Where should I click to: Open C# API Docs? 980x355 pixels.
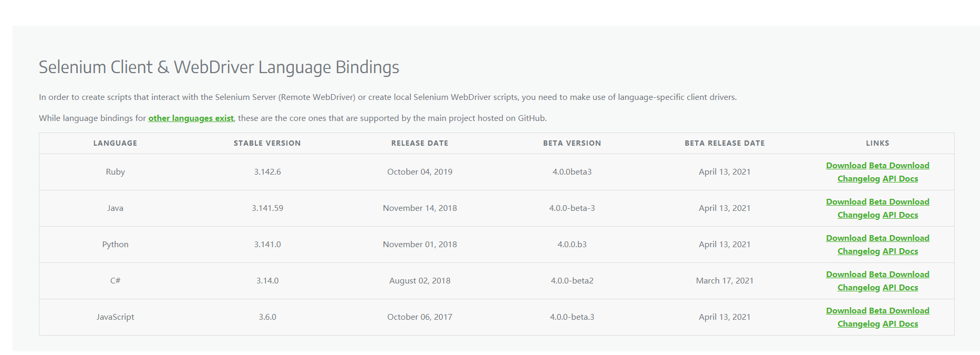pyautogui.click(x=900, y=288)
